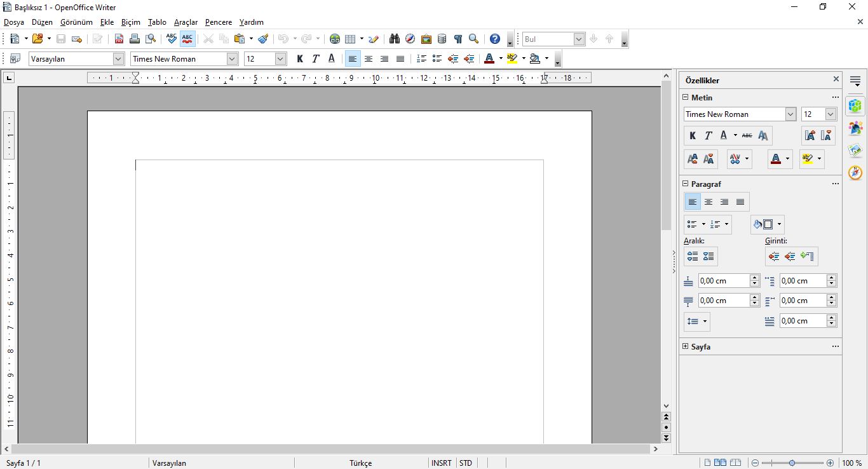Collapse the Paragraf section
868x469 pixels.
(686, 184)
